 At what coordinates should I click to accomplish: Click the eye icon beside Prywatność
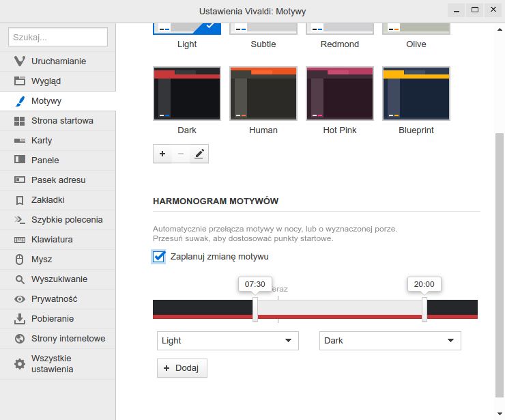click(20, 299)
